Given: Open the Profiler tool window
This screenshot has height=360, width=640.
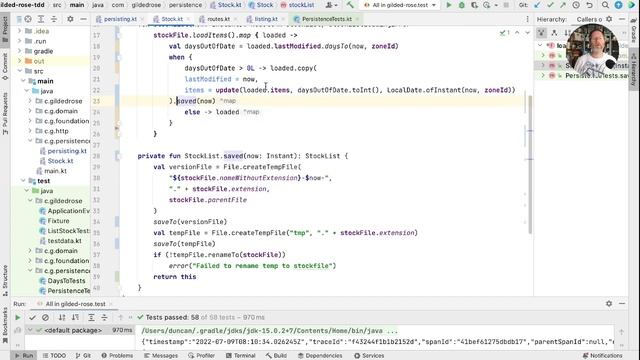Looking at the screenshot, I should (201, 356).
